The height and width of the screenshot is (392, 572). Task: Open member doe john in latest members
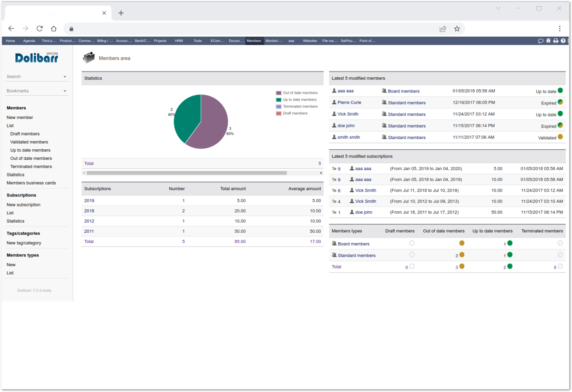pyautogui.click(x=346, y=126)
